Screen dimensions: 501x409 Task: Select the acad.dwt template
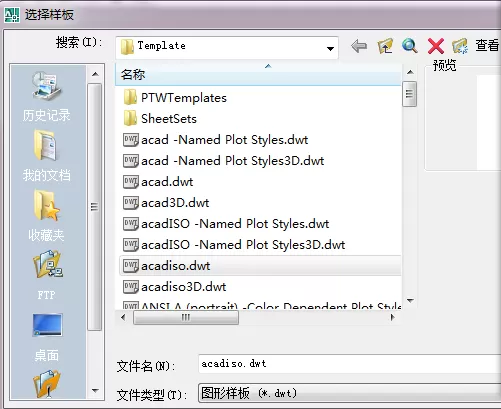167,182
